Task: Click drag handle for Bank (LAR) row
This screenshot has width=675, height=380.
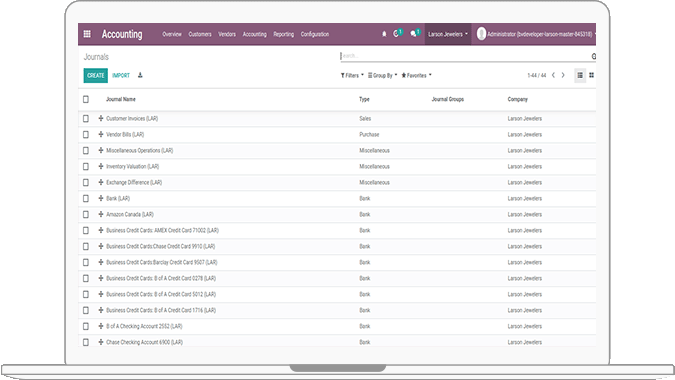Action: pyautogui.click(x=101, y=198)
